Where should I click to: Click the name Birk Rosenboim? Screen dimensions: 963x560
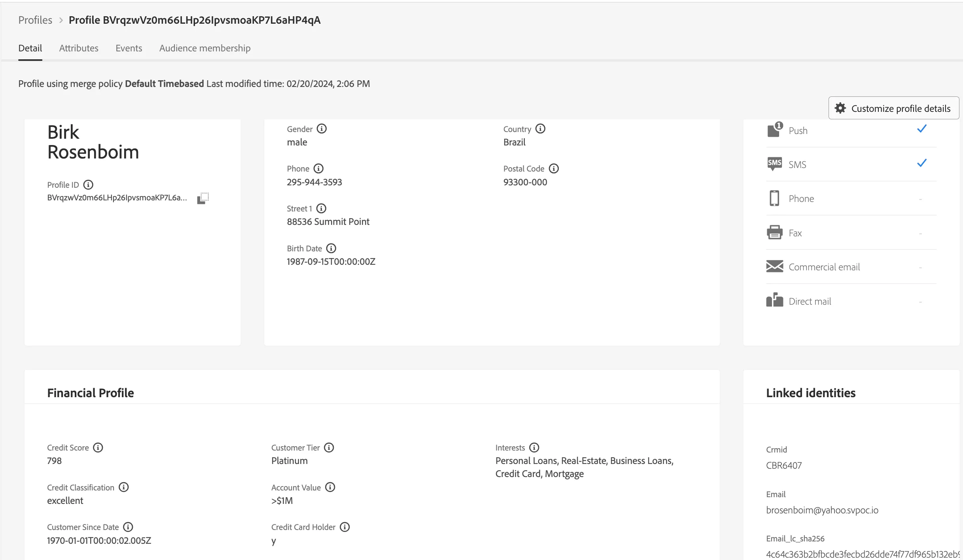tap(93, 142)
